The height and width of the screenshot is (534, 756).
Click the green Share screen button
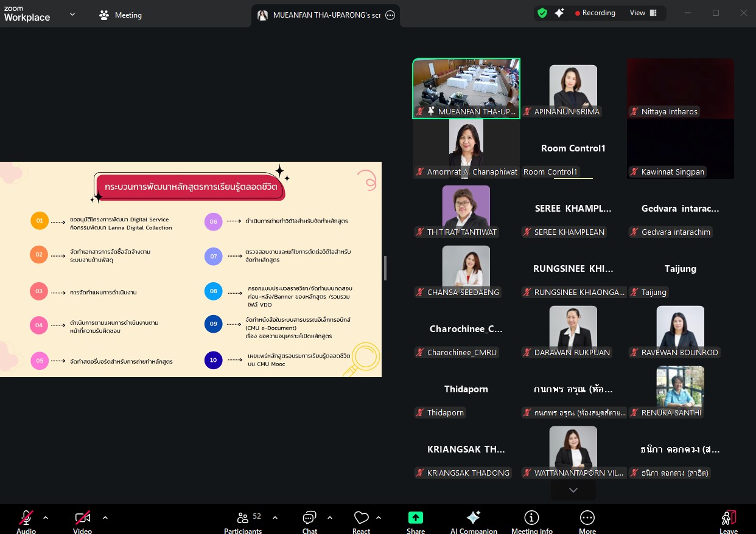(415, 522)
